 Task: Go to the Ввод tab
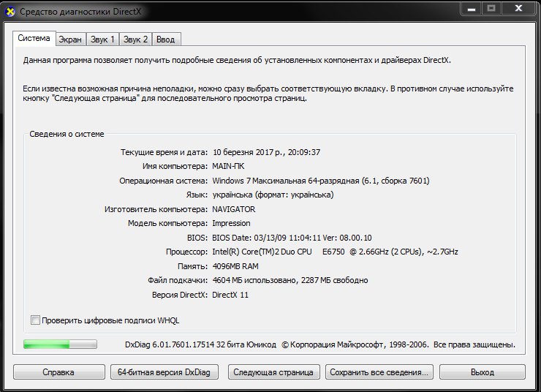coord(166,39)
